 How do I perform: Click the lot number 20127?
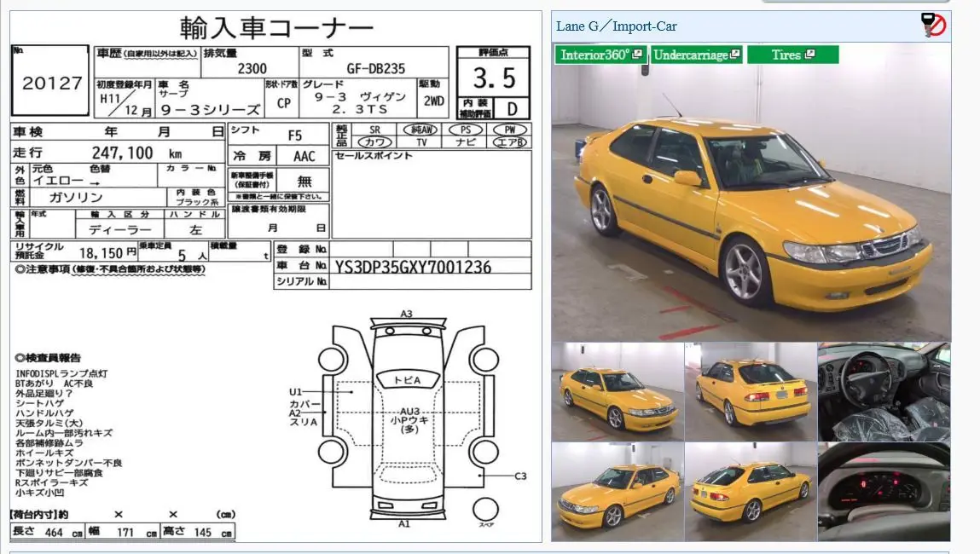pos(52,83)
